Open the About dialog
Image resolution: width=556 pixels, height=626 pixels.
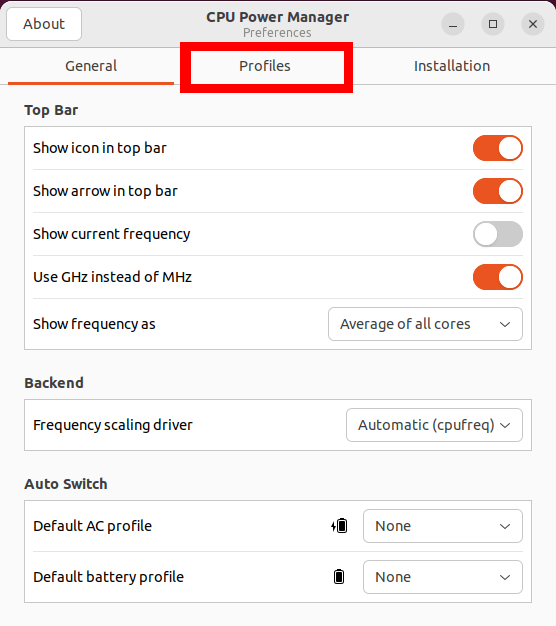tap(44, 24)
